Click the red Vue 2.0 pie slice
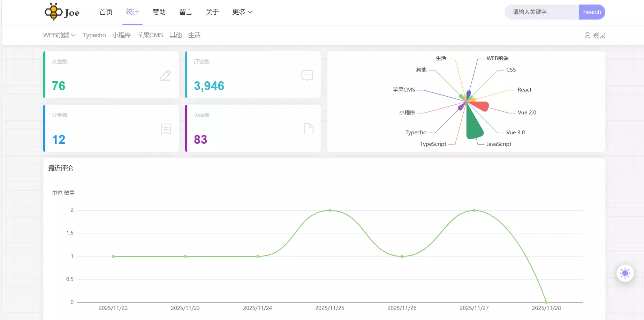 481,106
